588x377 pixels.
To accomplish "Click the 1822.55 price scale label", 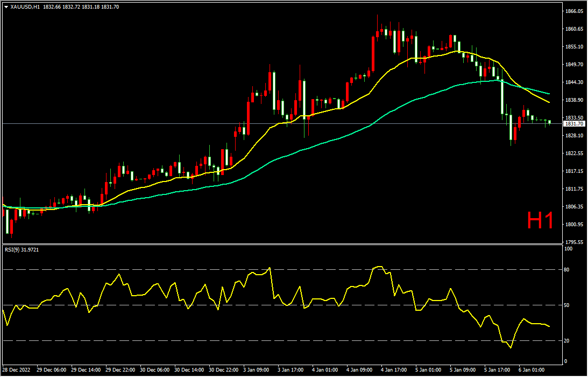I will click(x=574, y=153).
